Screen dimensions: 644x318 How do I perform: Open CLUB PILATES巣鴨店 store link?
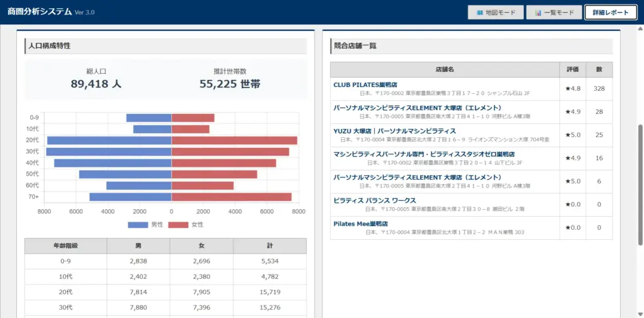click(365, 85)
